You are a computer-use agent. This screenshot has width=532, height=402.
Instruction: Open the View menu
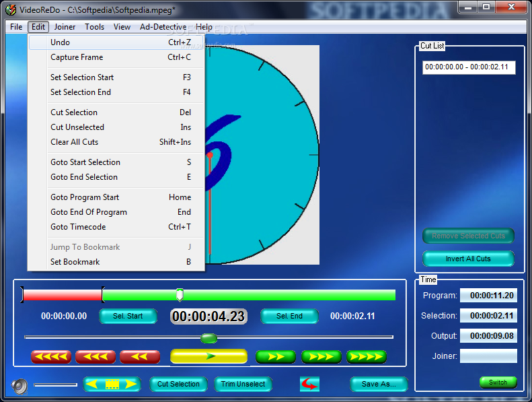pos(122,27)
